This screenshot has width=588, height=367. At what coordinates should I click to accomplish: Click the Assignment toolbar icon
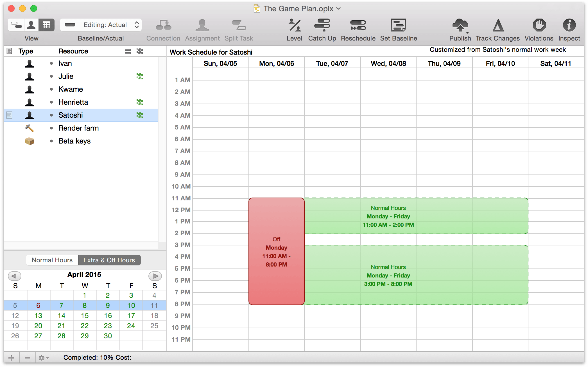(x=202, y=25)
